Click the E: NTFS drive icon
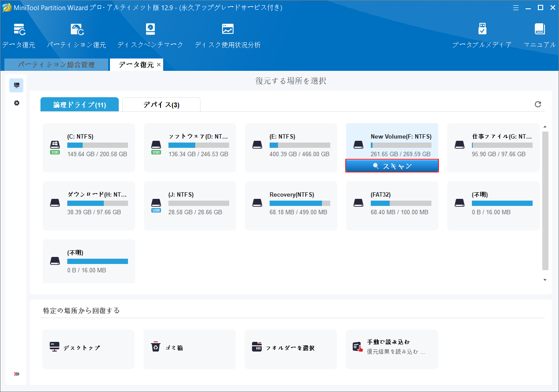The height and width of the screenshot is (392, 559). click(257, 145)
